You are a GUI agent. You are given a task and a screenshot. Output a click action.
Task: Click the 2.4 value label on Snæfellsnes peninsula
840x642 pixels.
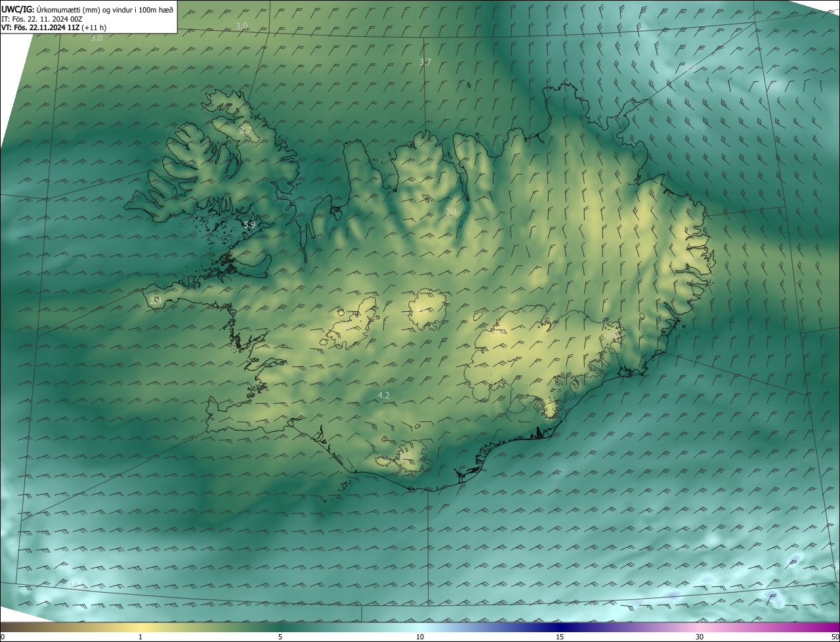coord(156,300)
